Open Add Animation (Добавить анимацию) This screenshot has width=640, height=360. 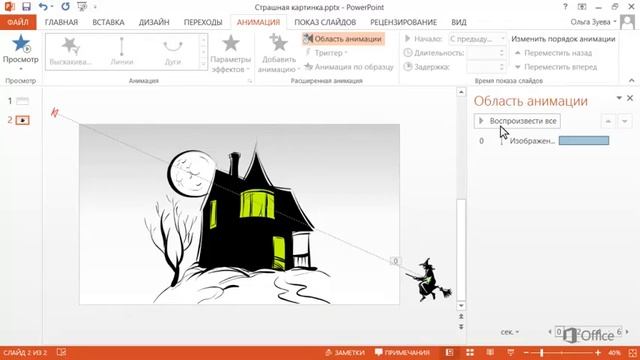278,54
